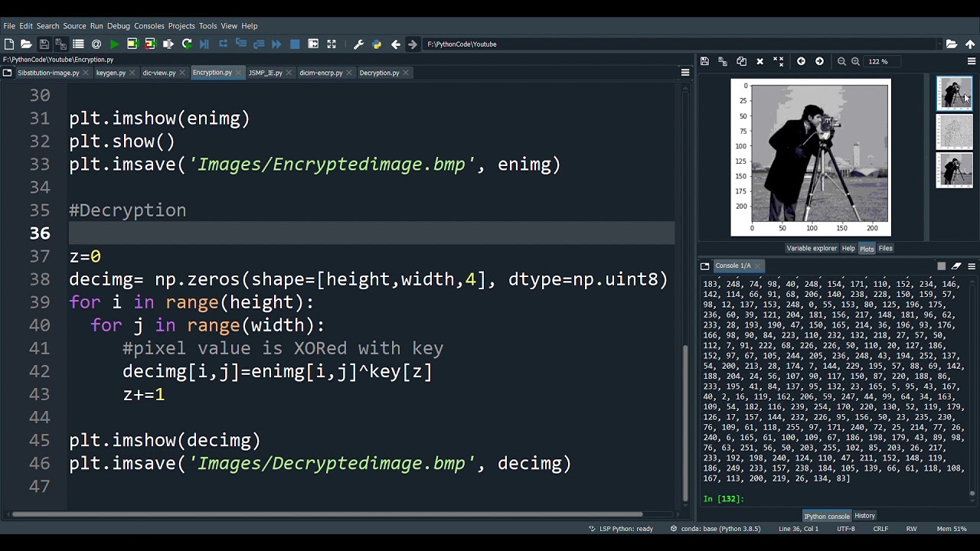This screenshot has height=551, width=980.
Task: Start debugging with the debug file icon
Action: pos(204,44)
